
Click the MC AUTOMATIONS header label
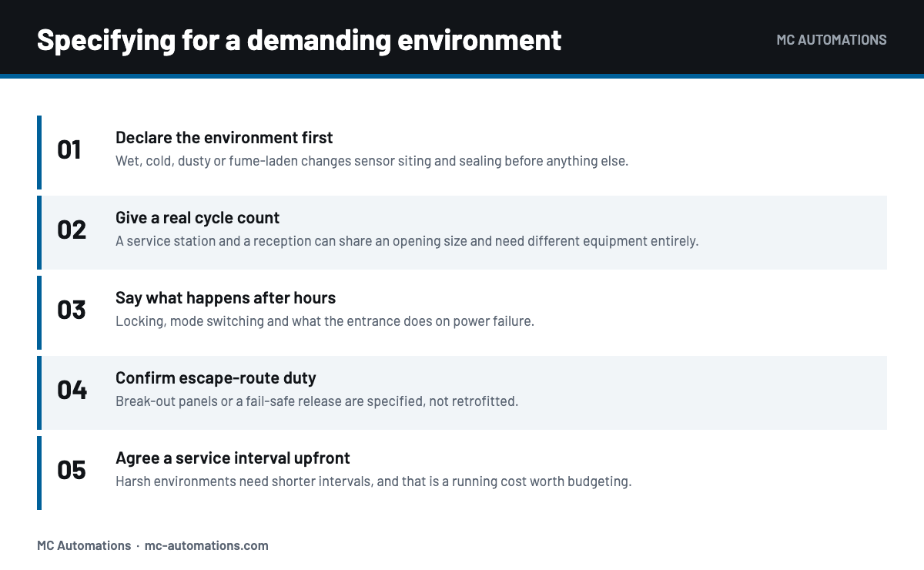pos(832,39)
